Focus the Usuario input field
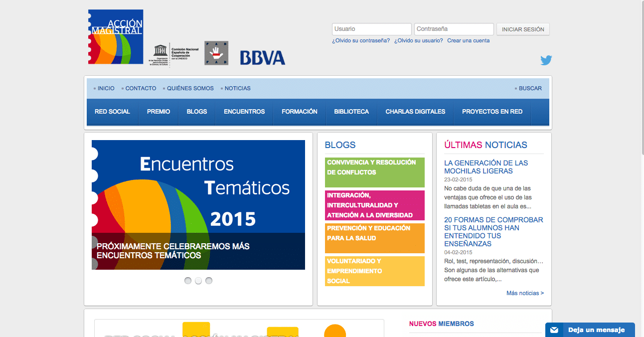The image size is (644, 337). [x=372, y=29]
